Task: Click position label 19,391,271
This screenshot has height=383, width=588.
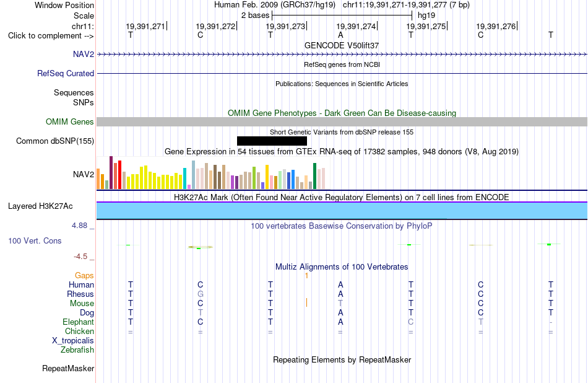Action: tap(145, 26)
